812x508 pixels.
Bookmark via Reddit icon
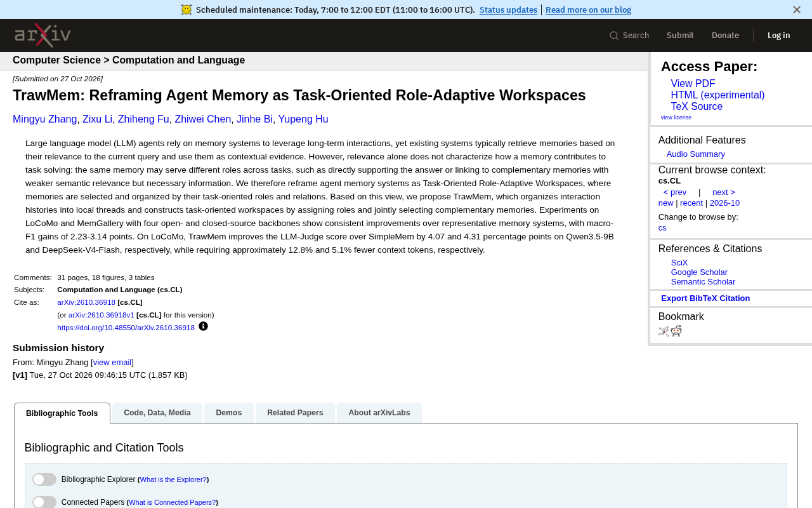point(676,331)
